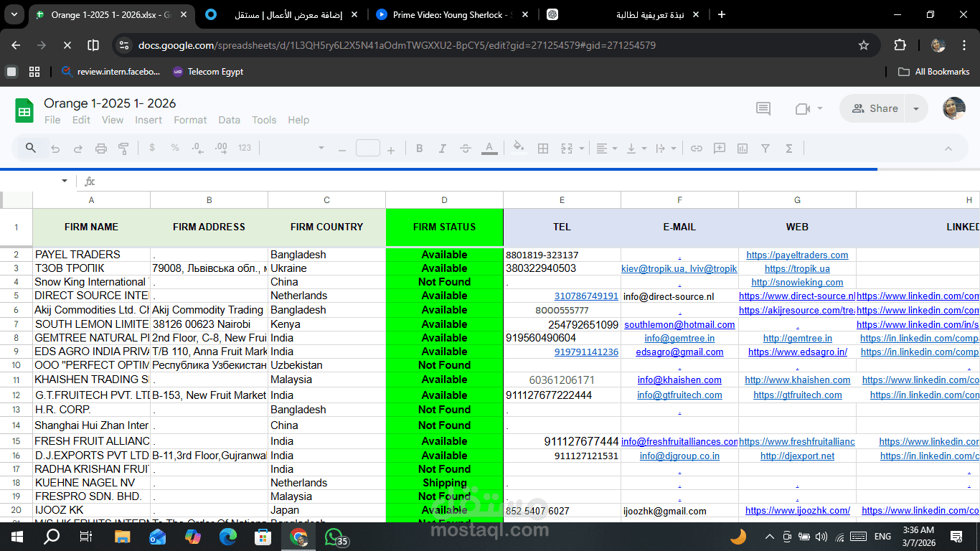Collapse the menus with the chevron arrow
Viewport: 980px width, 551px height.
point(948,149)
